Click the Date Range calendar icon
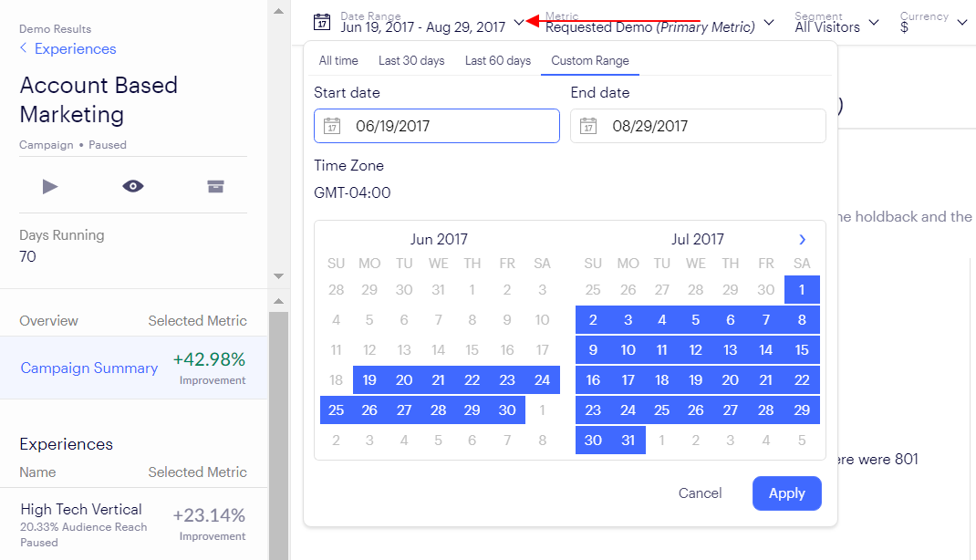This screenshot has height=560, width=976. coord(321,23)
